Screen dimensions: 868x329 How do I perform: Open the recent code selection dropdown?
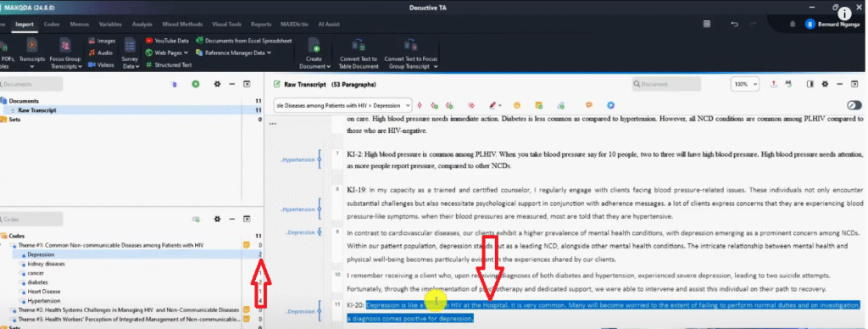point(343,104)
